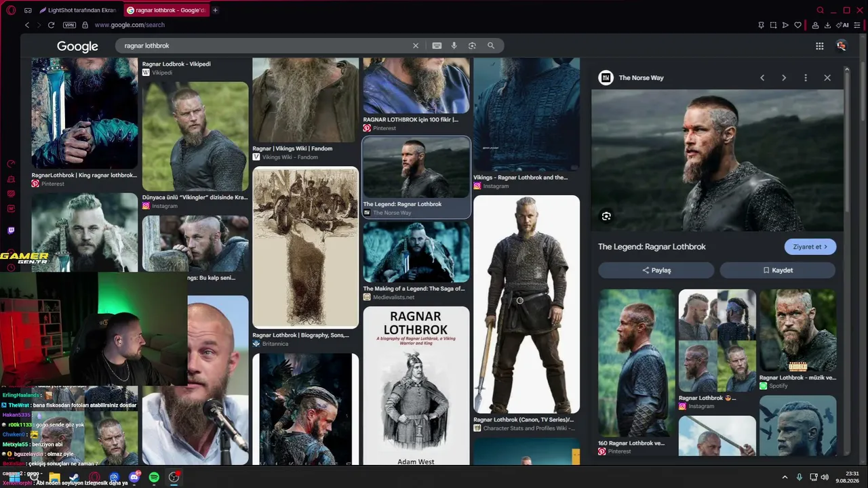
Task: Share the image with Paylaş
Action: coord(656,270)
